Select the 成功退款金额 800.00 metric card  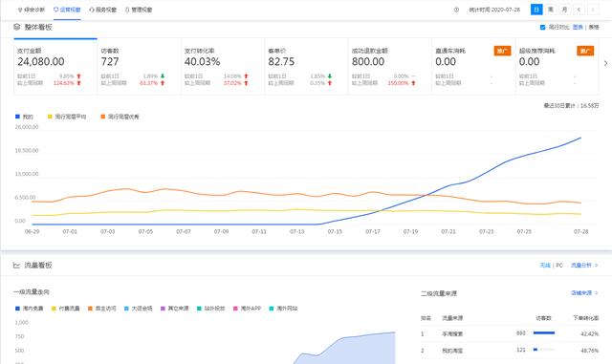coord(389,66)
